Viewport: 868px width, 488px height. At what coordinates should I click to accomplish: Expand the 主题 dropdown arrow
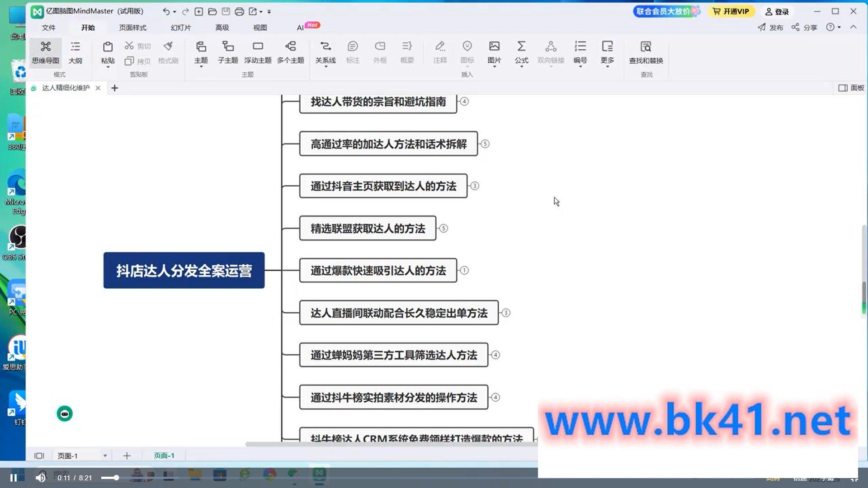pyautogui.click(x=201, y=67)
